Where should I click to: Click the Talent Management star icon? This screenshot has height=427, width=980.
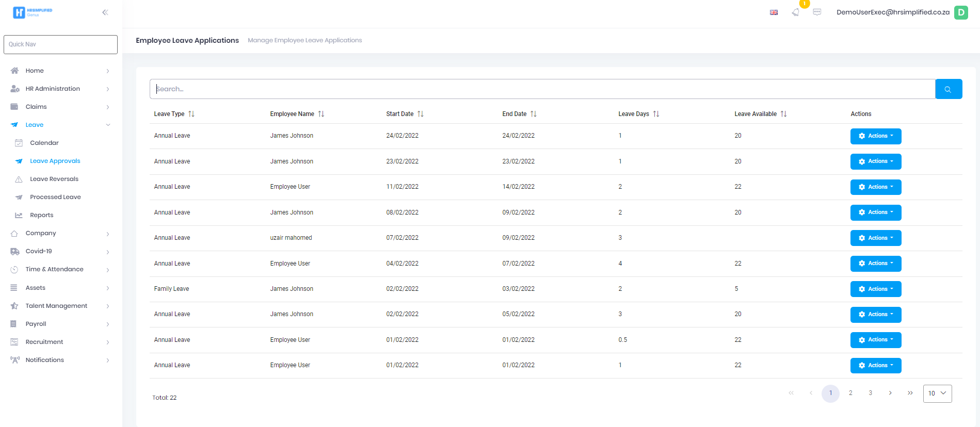click(x=14, y=306)
